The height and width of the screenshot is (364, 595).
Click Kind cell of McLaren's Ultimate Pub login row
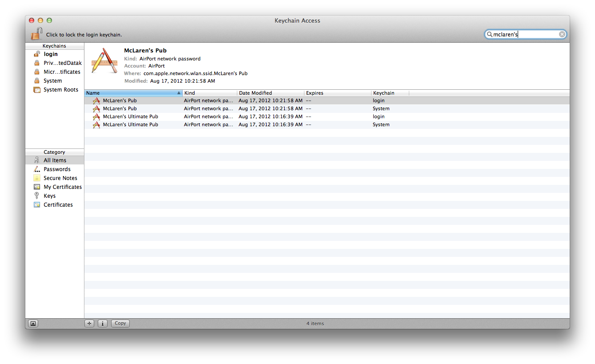coord(209,117)
